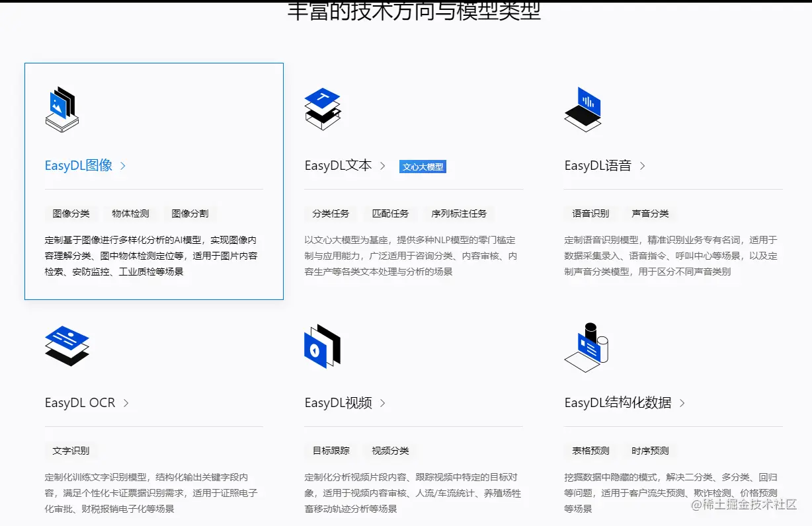Click the description starting 以文心大模型为基座

(411, 256)
